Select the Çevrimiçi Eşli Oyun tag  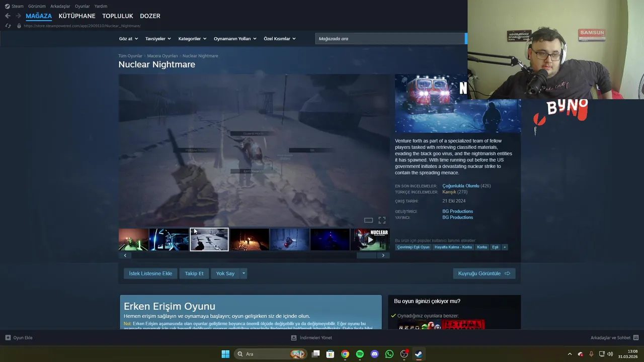414,247
